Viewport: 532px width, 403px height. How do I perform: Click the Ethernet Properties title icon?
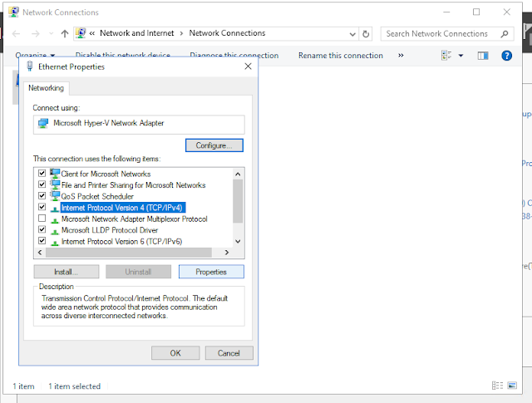tap(30, 66)
